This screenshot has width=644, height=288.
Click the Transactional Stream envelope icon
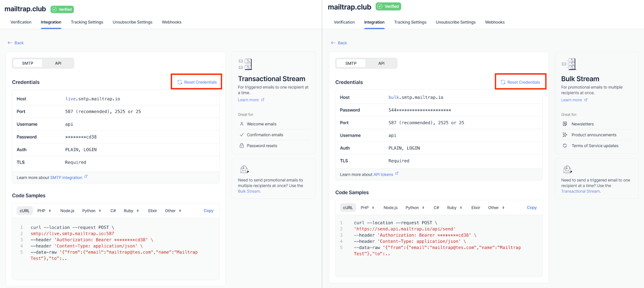[x=245, y=64]
